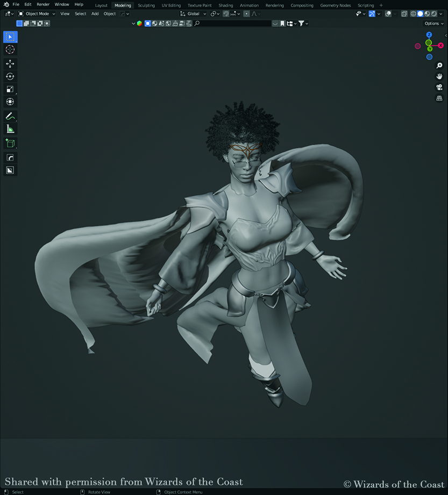Open the selectability and visibility dropdown

(360, 14)
